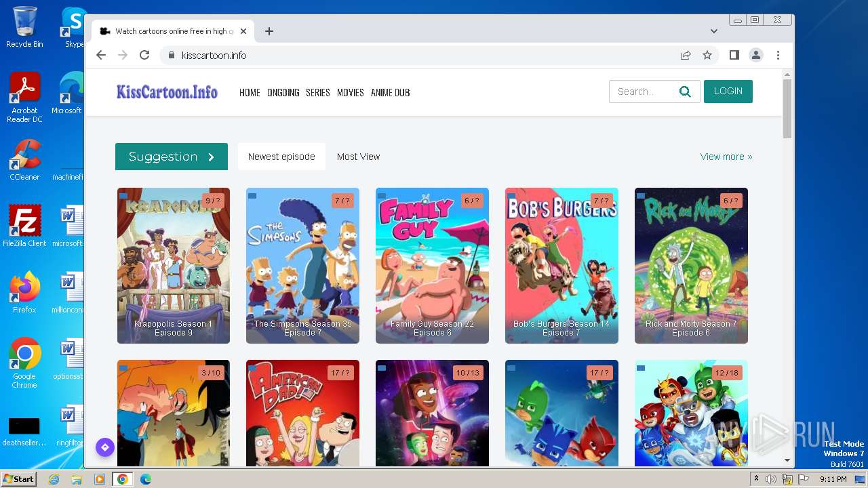868x488 pixels.
Task: Click the KissCartoon.Info logo
Action: [x=167, y=91]
